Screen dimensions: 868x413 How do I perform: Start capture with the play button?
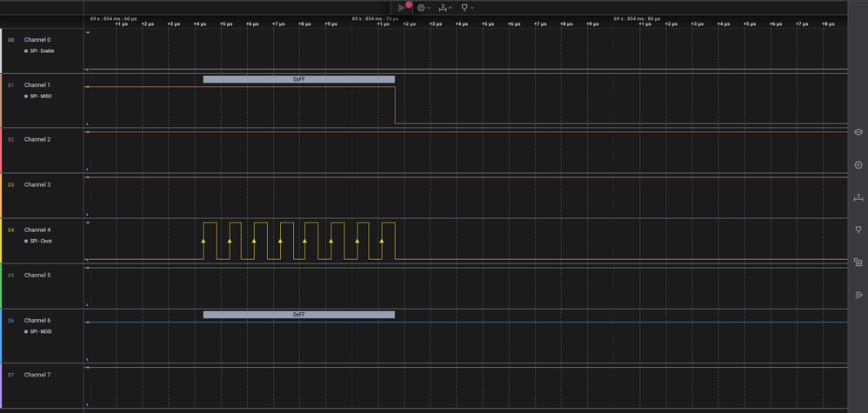401,8
